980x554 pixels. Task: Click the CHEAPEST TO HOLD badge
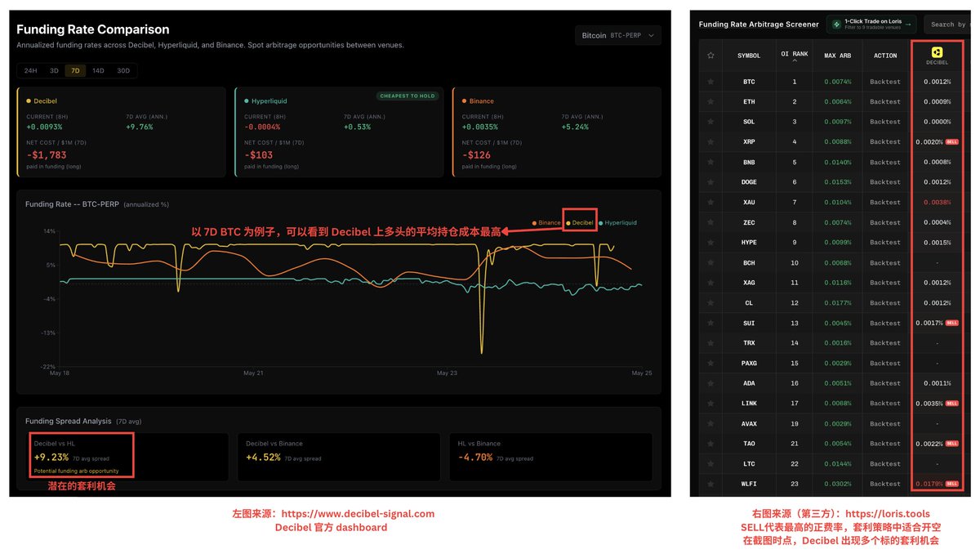pos(408,96)
